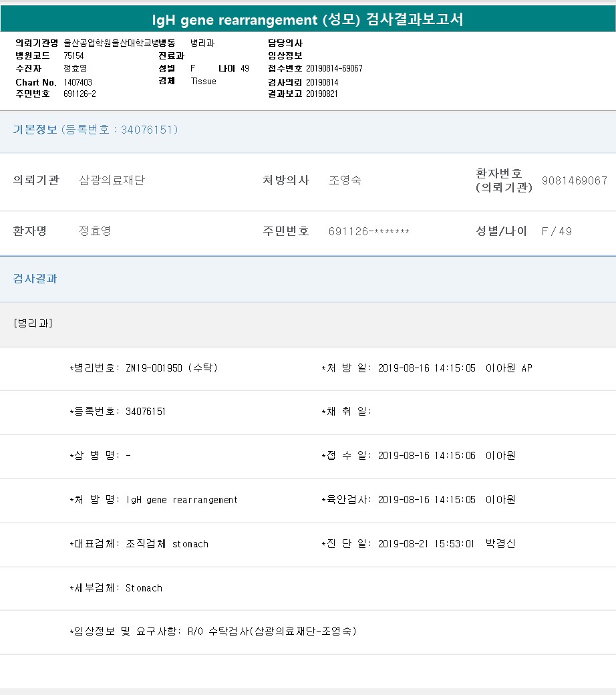The height and width of the screenshot is (695, 616).
Task: Select masked ID 691126-*******
Action: pyautogui.click(x=369, y=231)
